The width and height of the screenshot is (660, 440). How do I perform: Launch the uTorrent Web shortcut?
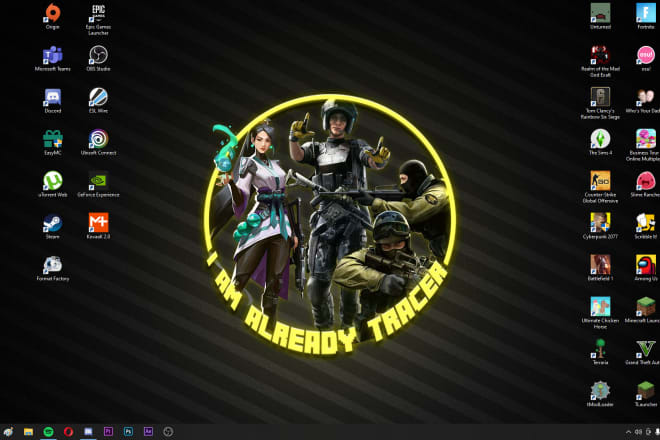(x=52, y=181)
